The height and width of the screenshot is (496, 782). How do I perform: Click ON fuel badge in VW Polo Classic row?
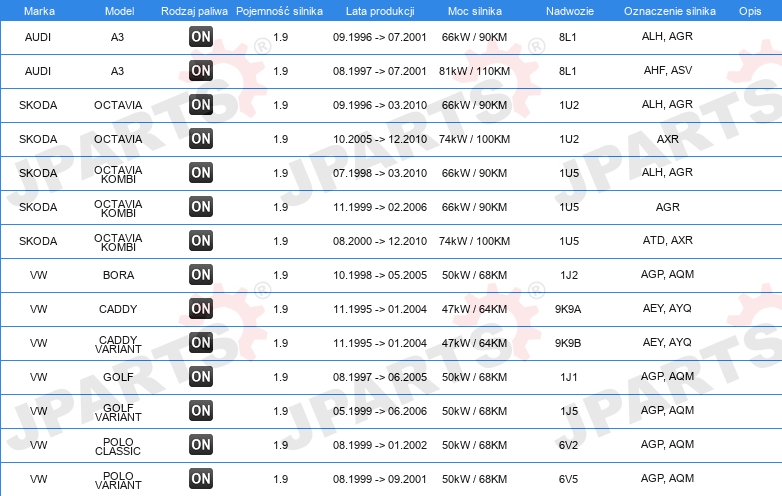(x=201, y=445)
